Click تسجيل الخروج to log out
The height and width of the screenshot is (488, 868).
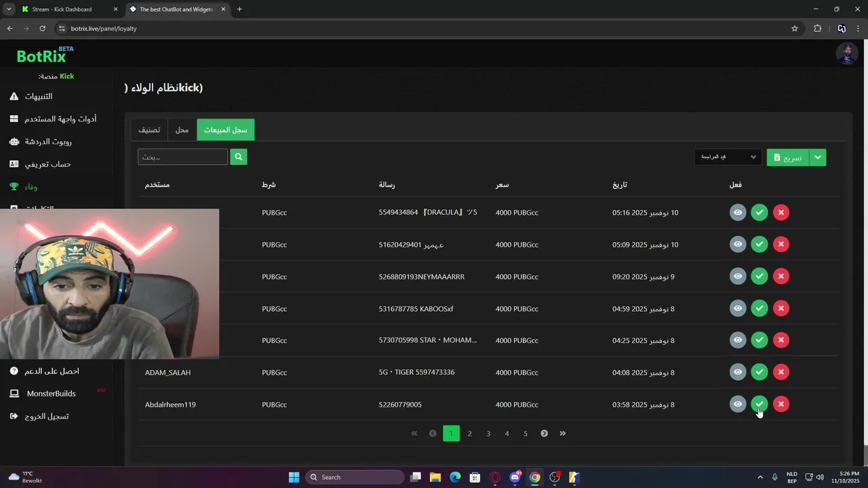47,416
